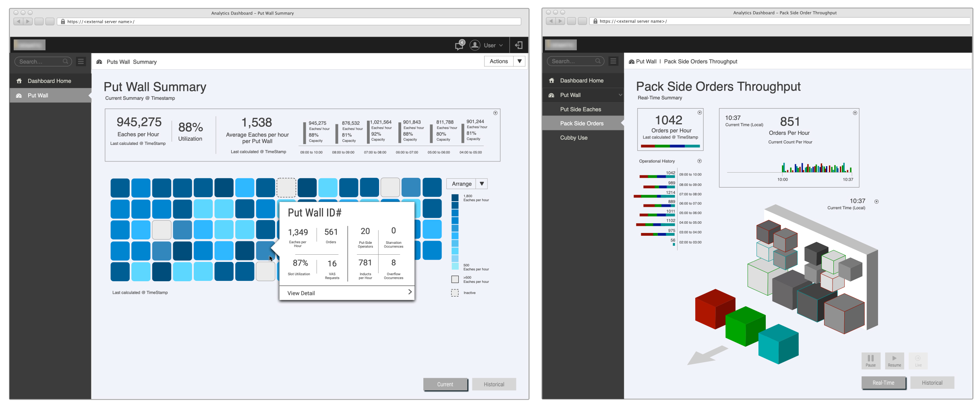Click the Search field in right window
Screen dimensions: 980x406
point(572,61)
